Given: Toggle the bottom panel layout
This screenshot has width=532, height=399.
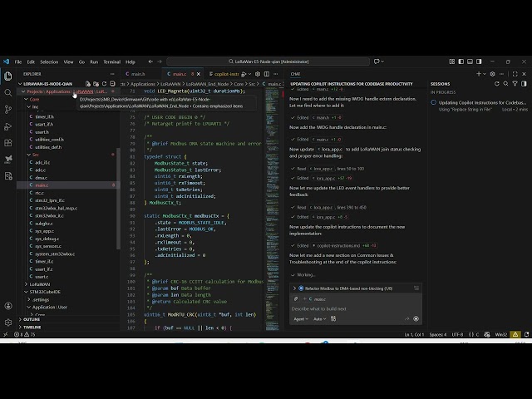Looking at the screenshot, I should (470, 62).
